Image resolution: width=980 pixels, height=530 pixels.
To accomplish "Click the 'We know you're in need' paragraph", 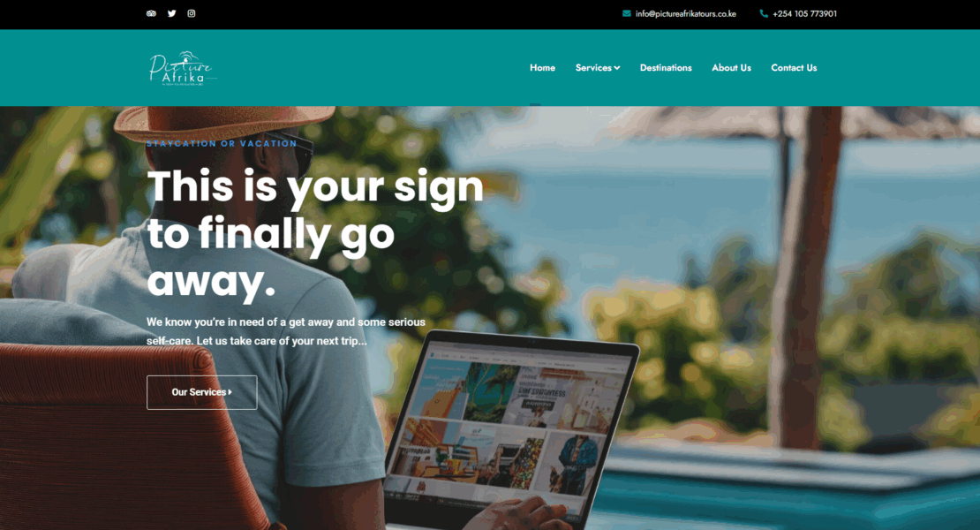I will click(286, 332).
